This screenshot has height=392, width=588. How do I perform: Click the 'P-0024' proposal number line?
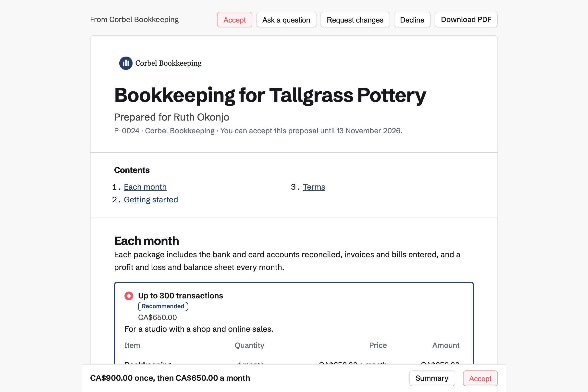[x=258, y=131]
